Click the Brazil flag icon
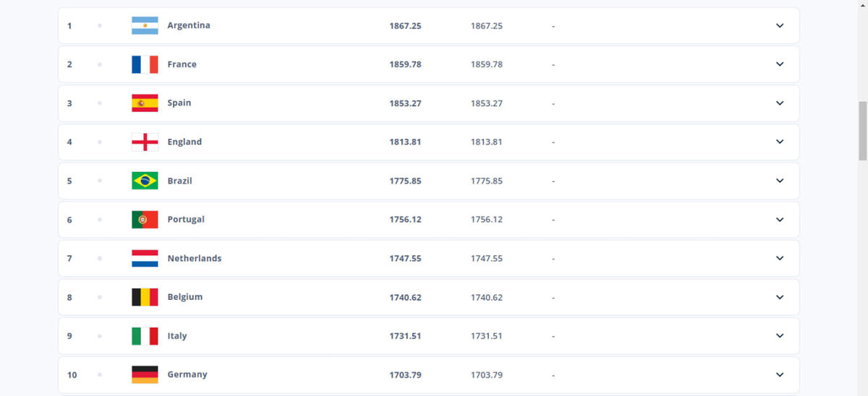 click(145, 181)
